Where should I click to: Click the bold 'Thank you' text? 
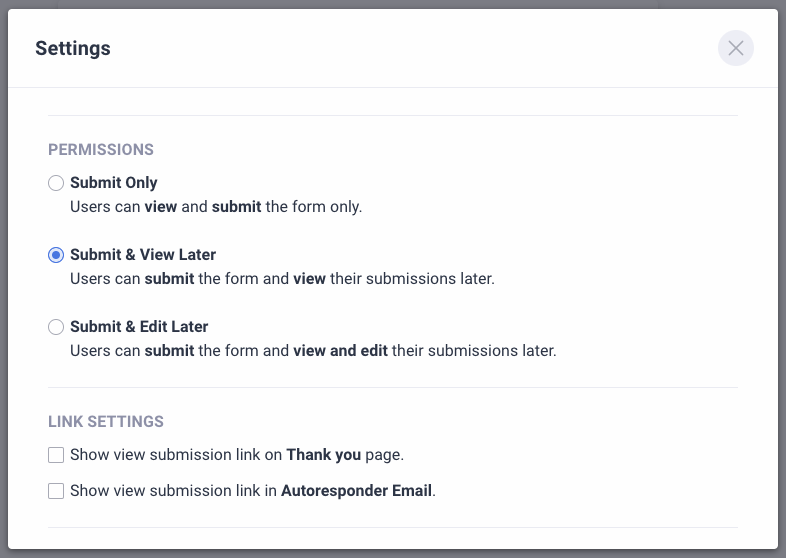(x=323, y=455)
